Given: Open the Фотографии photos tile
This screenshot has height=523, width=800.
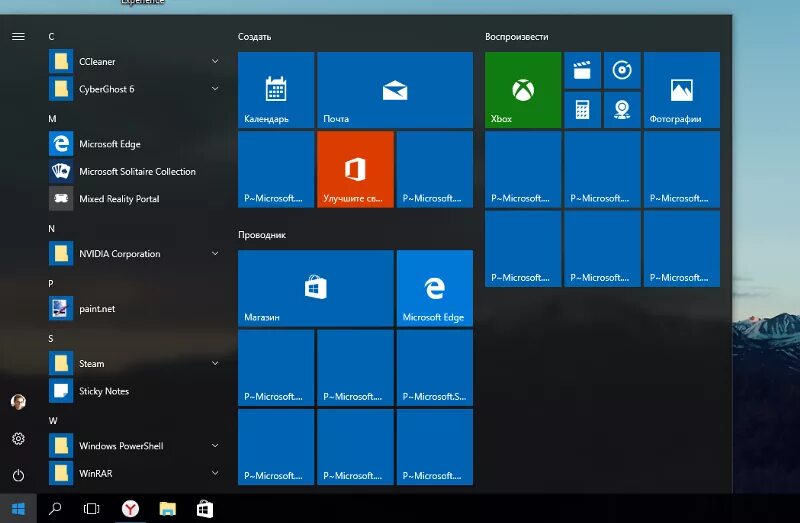Looking at the screenshot, I should click(682, 90).
